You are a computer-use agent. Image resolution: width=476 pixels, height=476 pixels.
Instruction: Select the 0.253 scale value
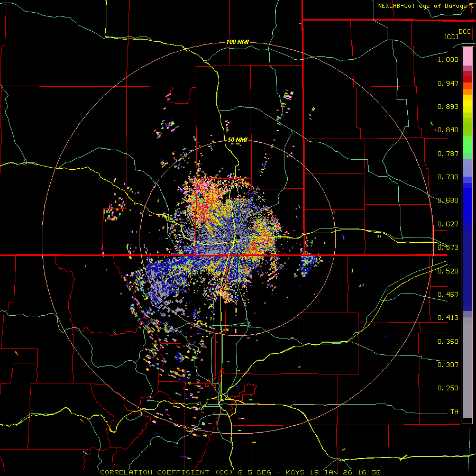[x=448, y=388]
